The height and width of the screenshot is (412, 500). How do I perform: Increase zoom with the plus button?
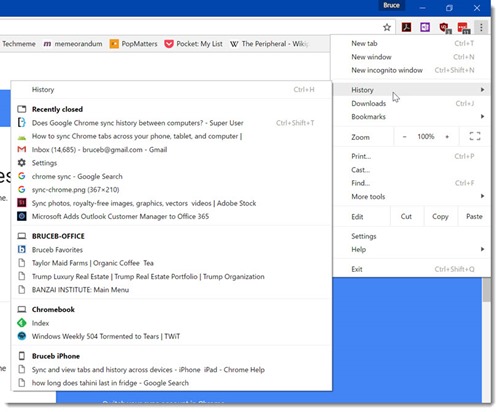click(x=447, y=137)
